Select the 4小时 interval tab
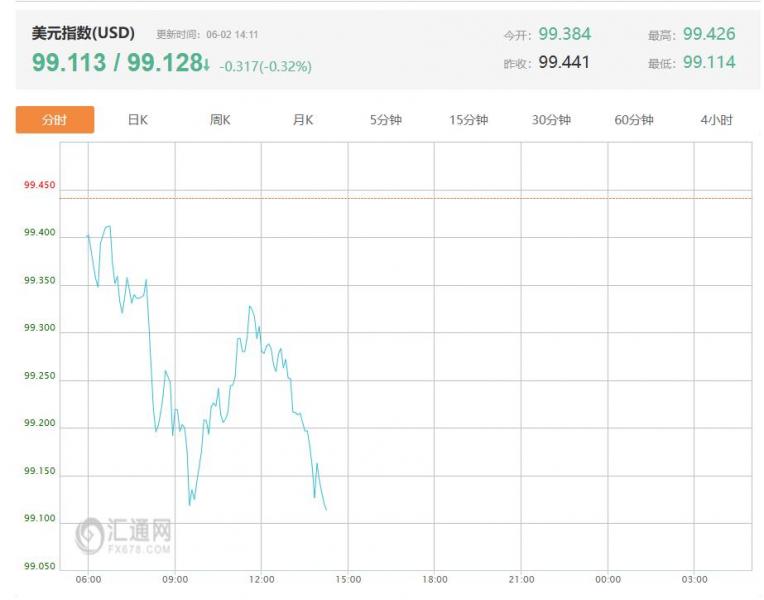764x600 pixels. pos(716,119)
